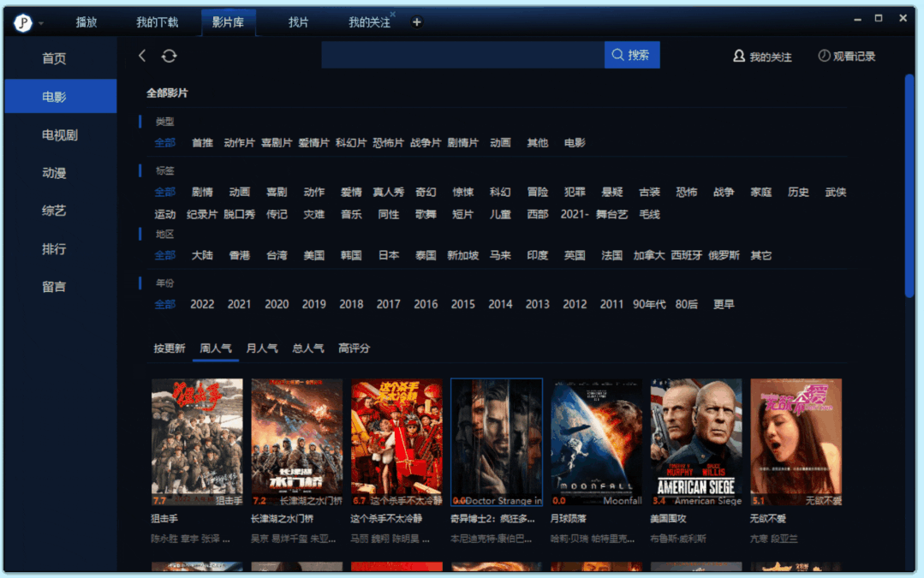Click inside the search input field

pyautogui.click(x=462, y=55)
